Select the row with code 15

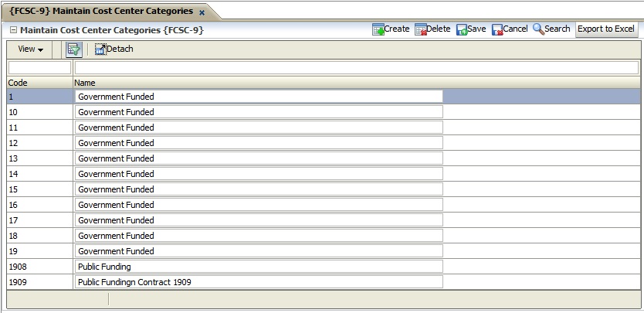pos(39,189)
